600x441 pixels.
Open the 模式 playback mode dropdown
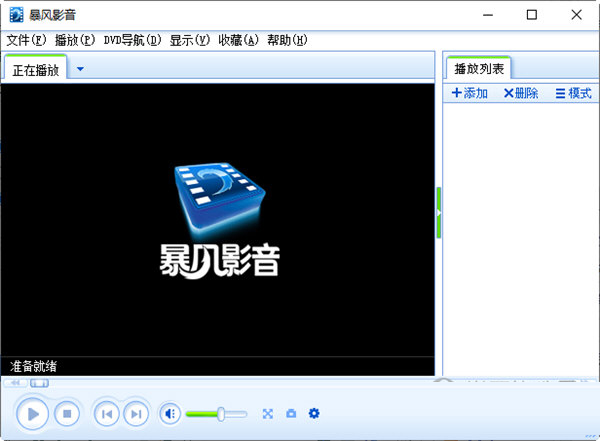[573, 93]
